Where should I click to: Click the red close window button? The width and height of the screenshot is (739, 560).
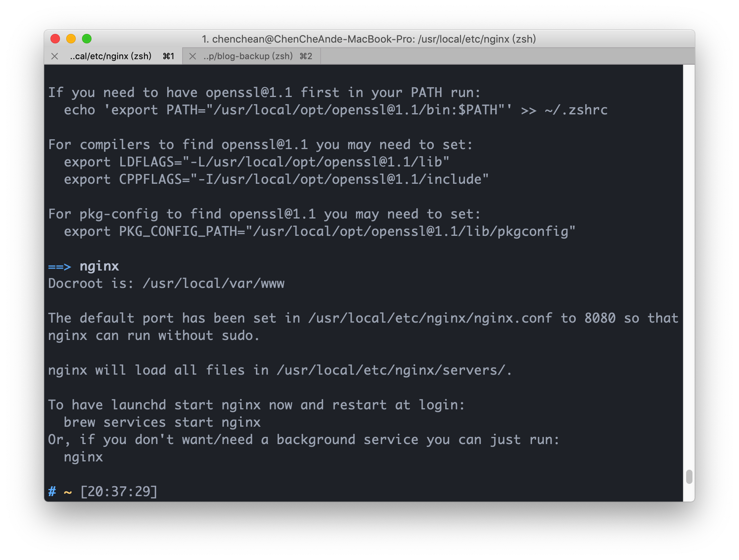[x=55, y=39]
